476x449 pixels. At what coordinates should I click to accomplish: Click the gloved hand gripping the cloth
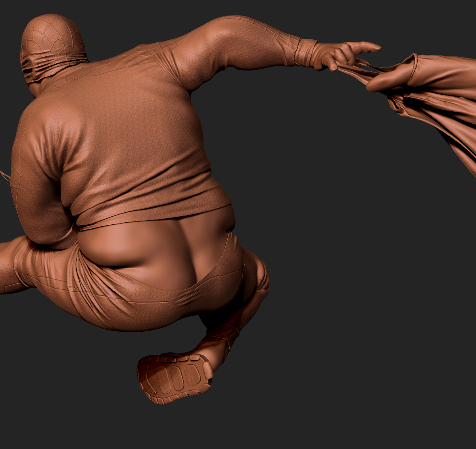[x=345, y=55]
